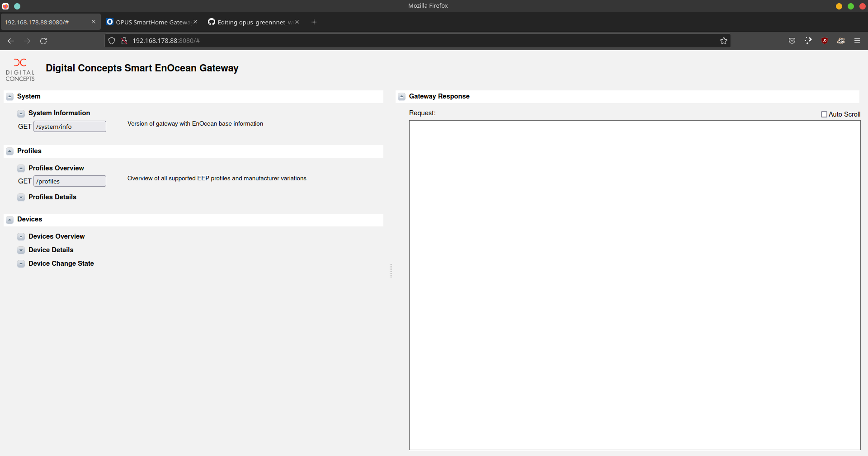868x456 pixels.
Task: Expand the Profiles Details section
Action: point(21,197)
